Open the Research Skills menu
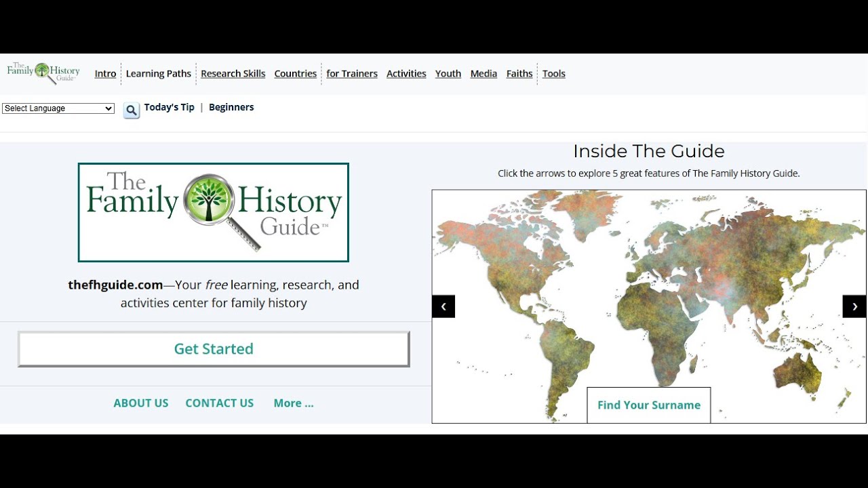The image size is (868, 488). pyautogui.click(x=233, y=74)
